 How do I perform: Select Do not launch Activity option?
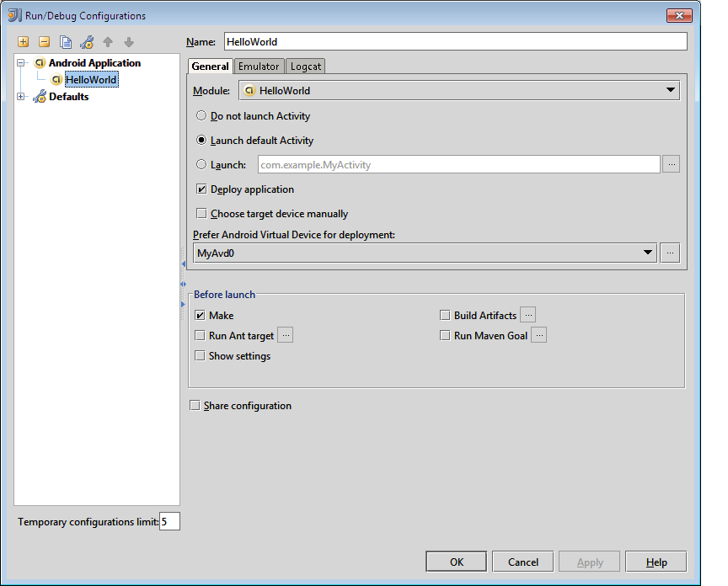201,115
